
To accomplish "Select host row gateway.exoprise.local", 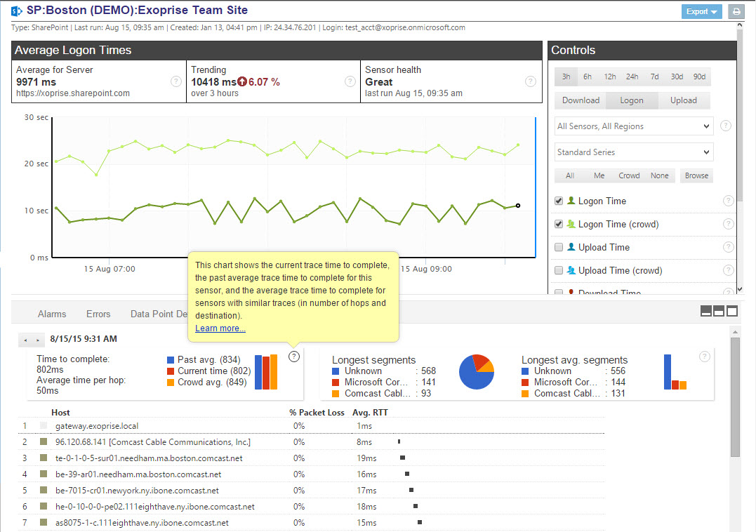I will (311, 426).
